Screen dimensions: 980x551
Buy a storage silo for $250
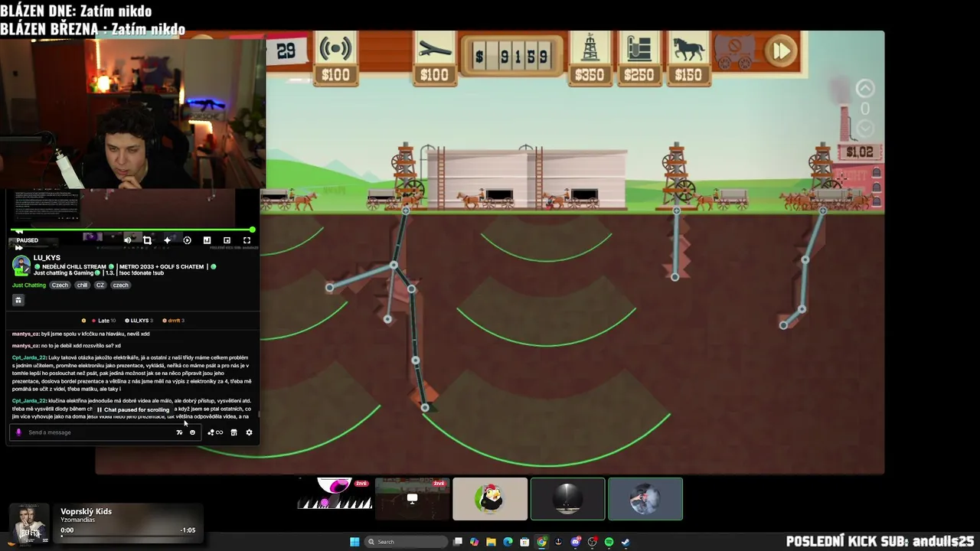point(639,57)
